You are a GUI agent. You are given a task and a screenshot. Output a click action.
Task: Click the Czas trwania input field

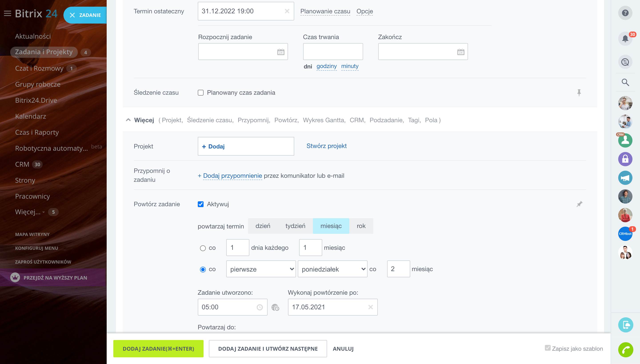click(x=333, y=52)
